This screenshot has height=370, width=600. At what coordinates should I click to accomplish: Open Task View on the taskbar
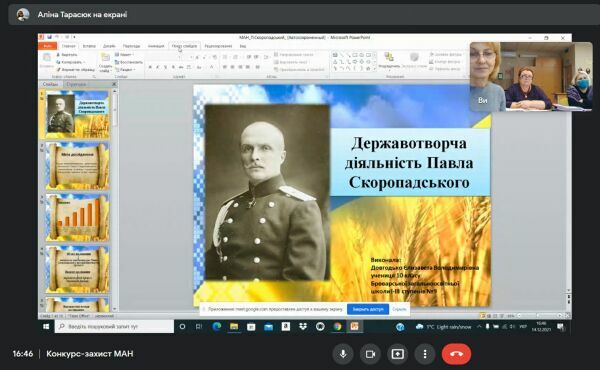pos(199,326)
